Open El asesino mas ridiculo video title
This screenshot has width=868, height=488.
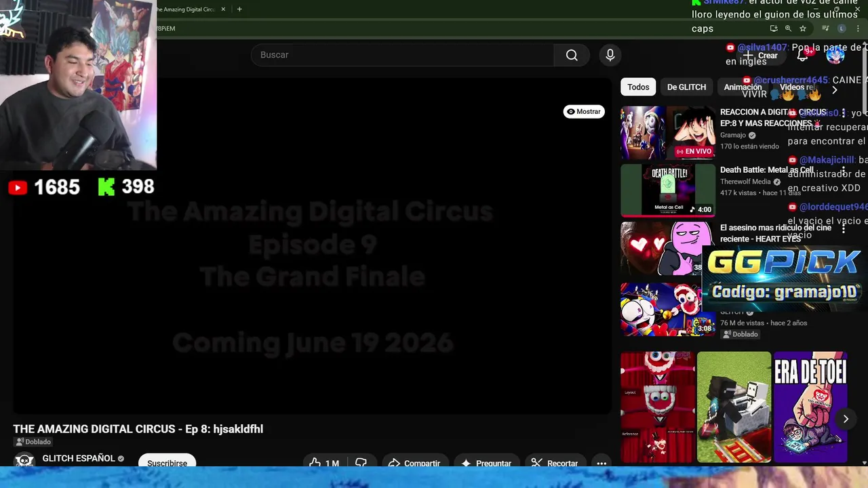(x=776, y=233)
